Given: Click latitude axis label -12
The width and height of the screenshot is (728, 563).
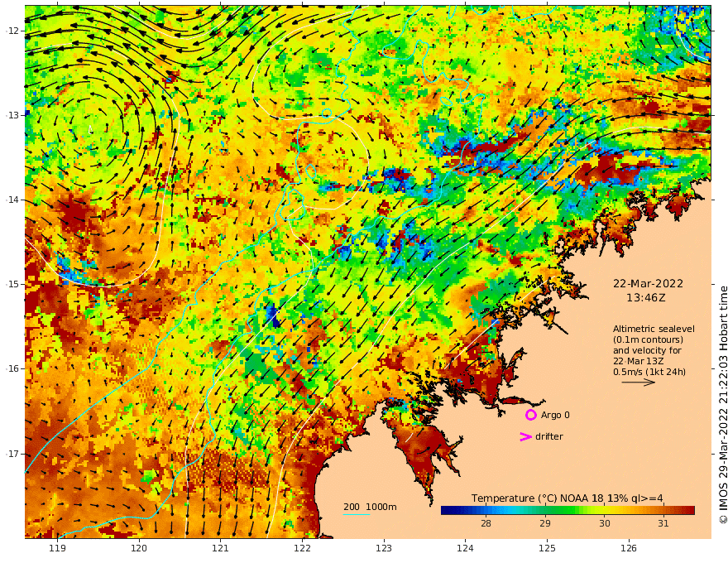Looking at the screenshot, I should 12,31.
